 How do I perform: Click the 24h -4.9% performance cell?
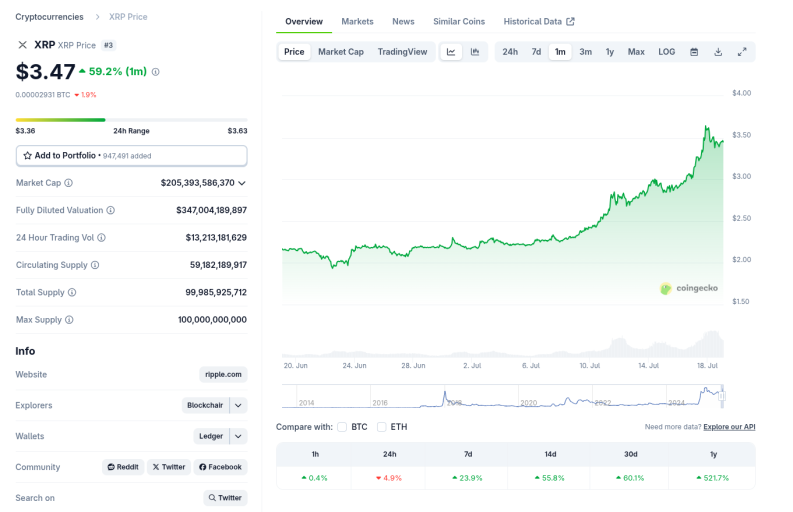click(x=389, y=478)
